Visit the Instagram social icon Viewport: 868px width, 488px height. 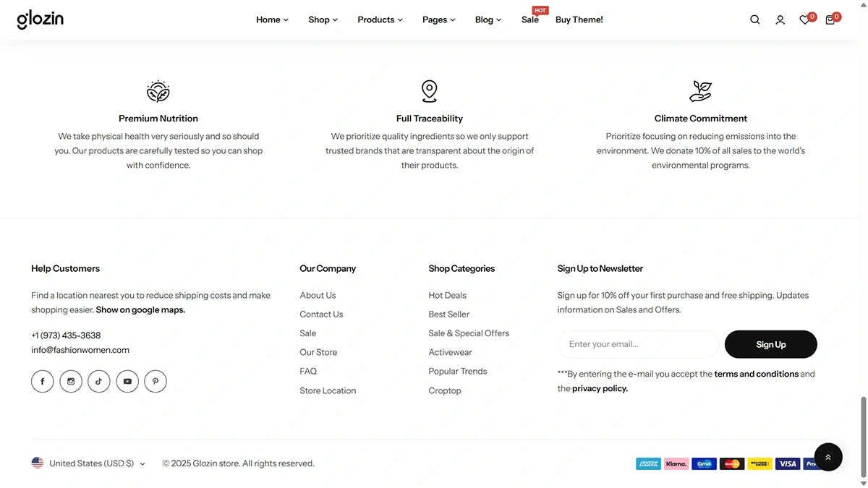point(71,381)
